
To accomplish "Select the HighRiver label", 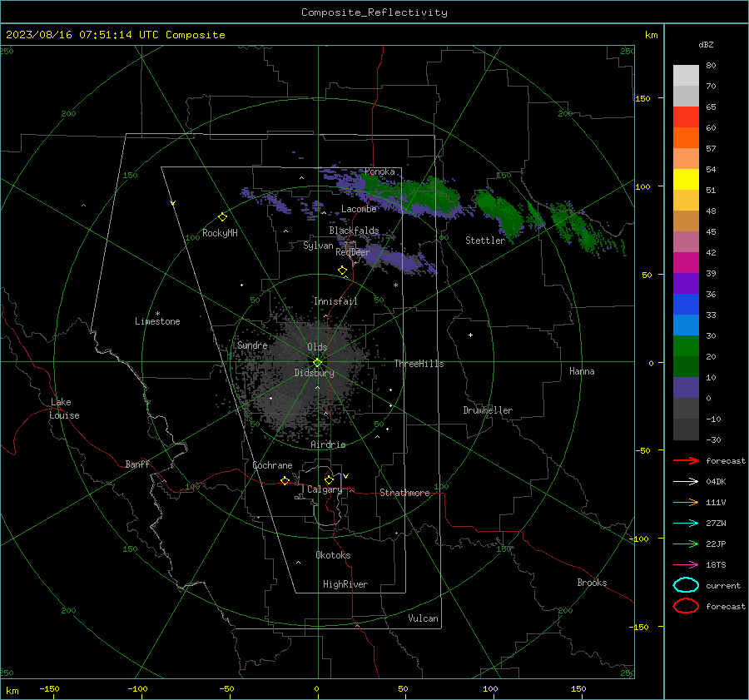I will pos(345,584).
